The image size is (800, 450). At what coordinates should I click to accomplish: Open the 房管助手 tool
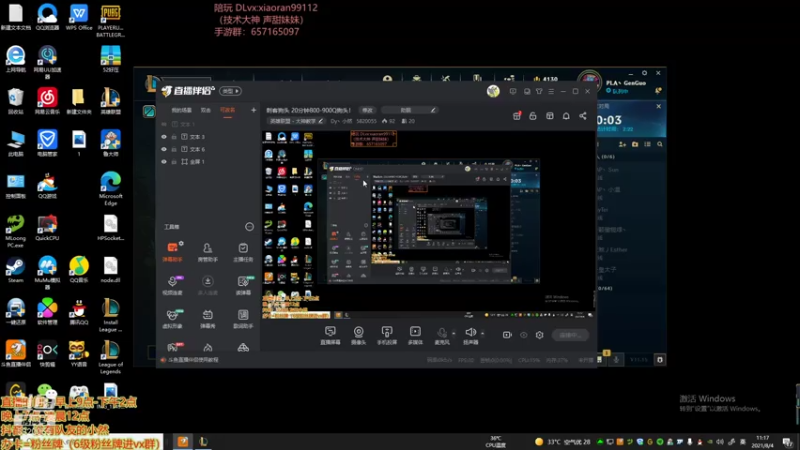click(x=208, y=252)
